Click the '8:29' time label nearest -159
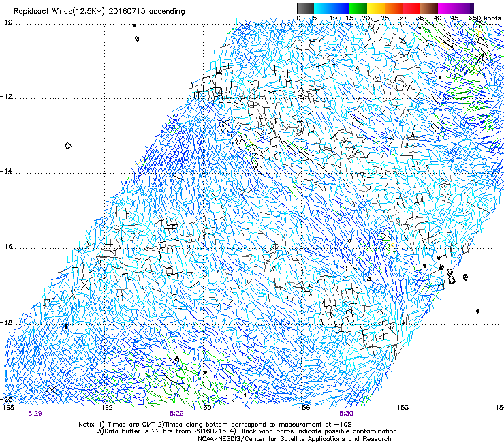Image resolution: width=504 pixels, height=443 pixels. [176, 414]
